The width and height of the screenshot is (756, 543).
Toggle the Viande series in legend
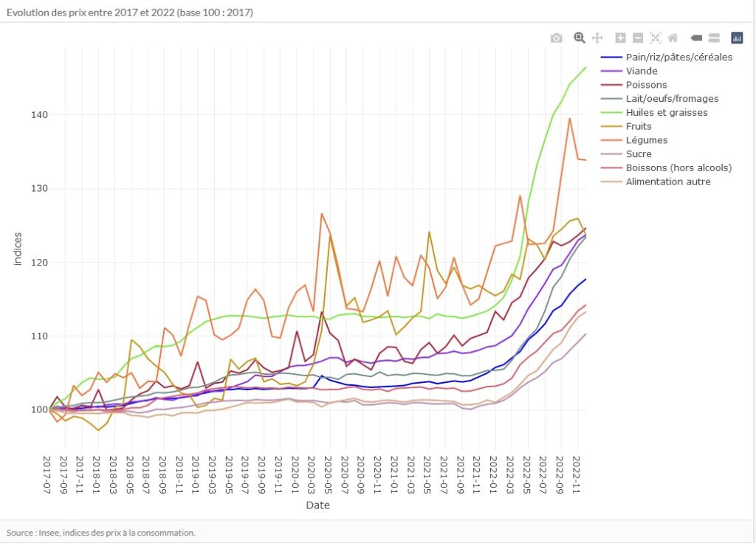coord(641,71)
